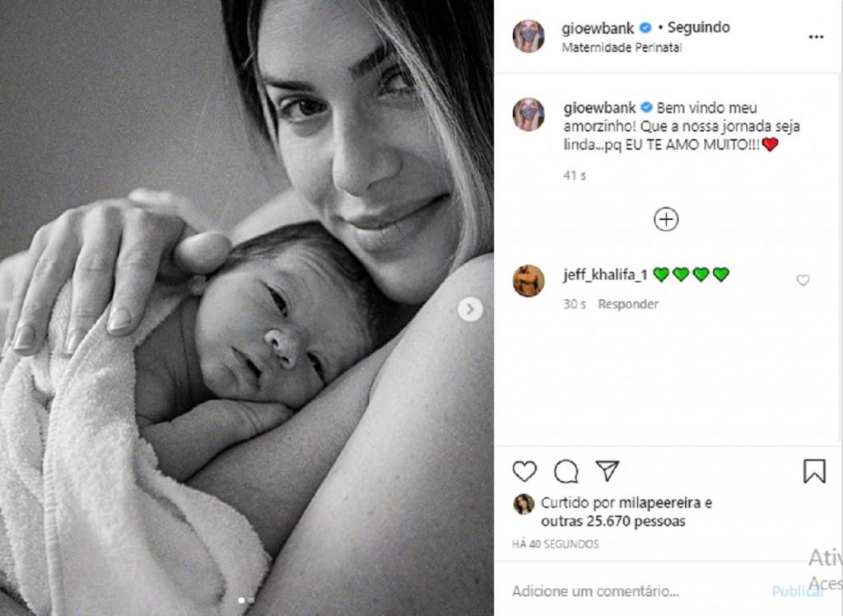Load more comments with plus icon
This screenshot has width=843, height=616.
tap(665, 220)
